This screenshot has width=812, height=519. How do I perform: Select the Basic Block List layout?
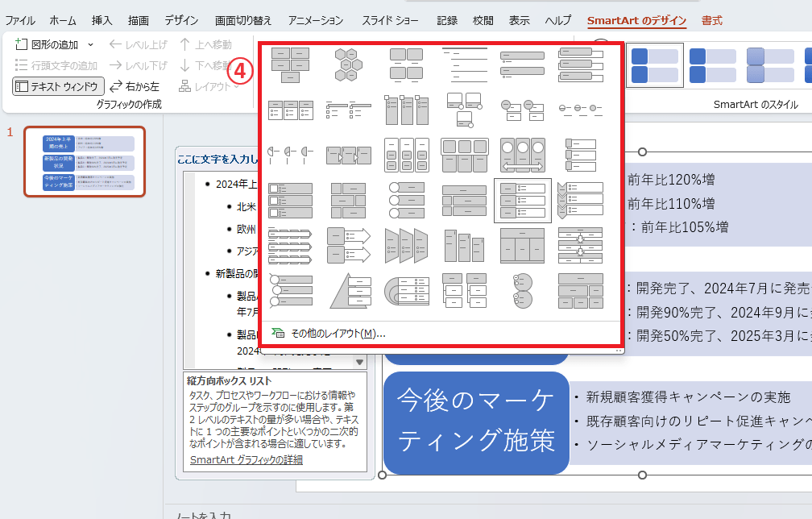click(291, 64)
